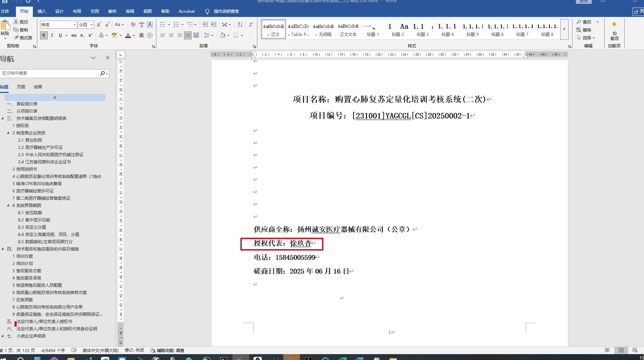Click the Format Painter brush

coord(16,38)
